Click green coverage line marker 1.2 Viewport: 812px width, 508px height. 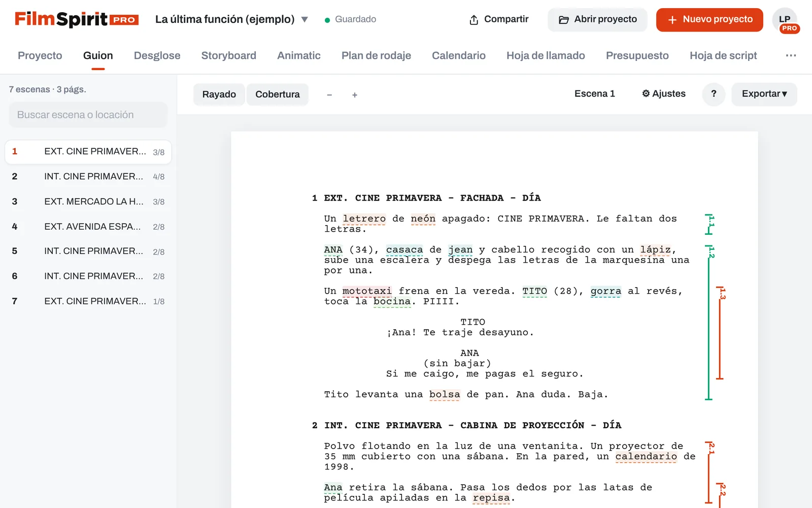click(709, 323)
